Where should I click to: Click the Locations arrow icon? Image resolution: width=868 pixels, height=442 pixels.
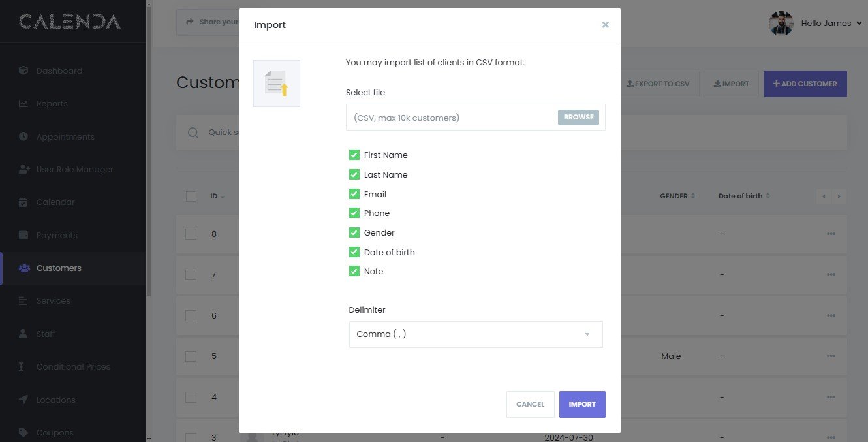click(23, 400)
